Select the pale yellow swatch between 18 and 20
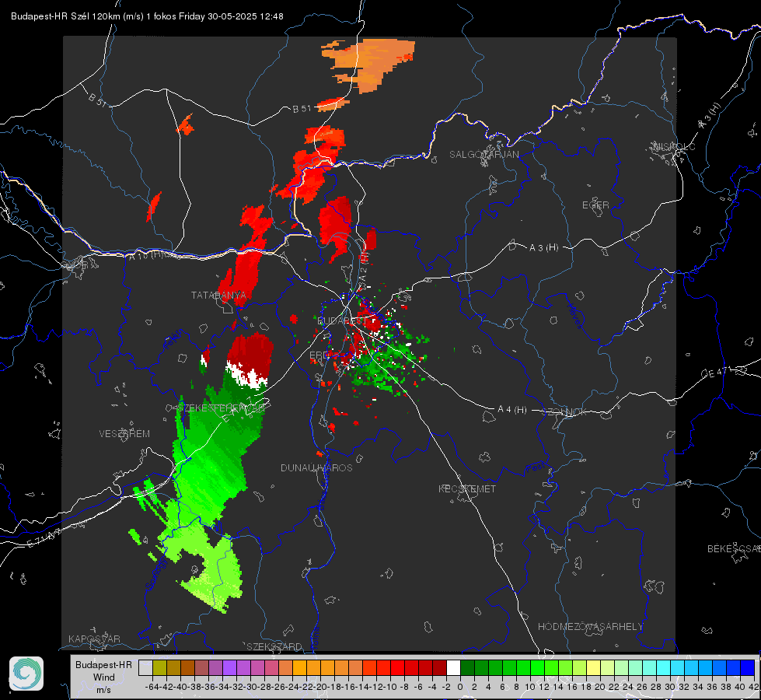 click(x=593, y=667)
